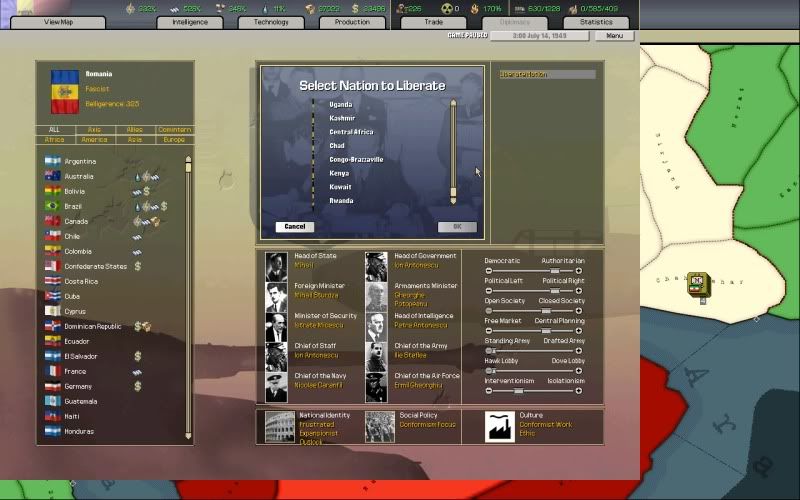Click plus button on Standing Army–Drafted Army slider
The width and height of the screenshot is (800, 500).
click(579, 351)
